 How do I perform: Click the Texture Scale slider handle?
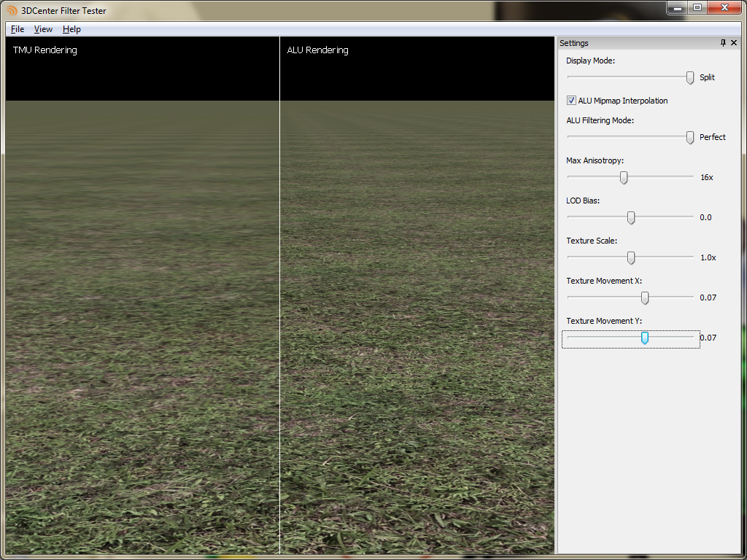[x=631, y=257]
